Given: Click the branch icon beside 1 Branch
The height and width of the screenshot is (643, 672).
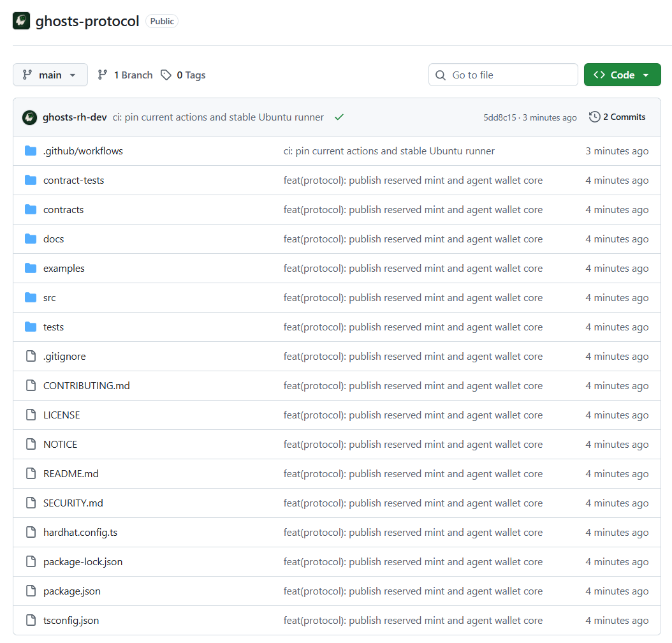Looking at the screenshot, I should (102, 75).
